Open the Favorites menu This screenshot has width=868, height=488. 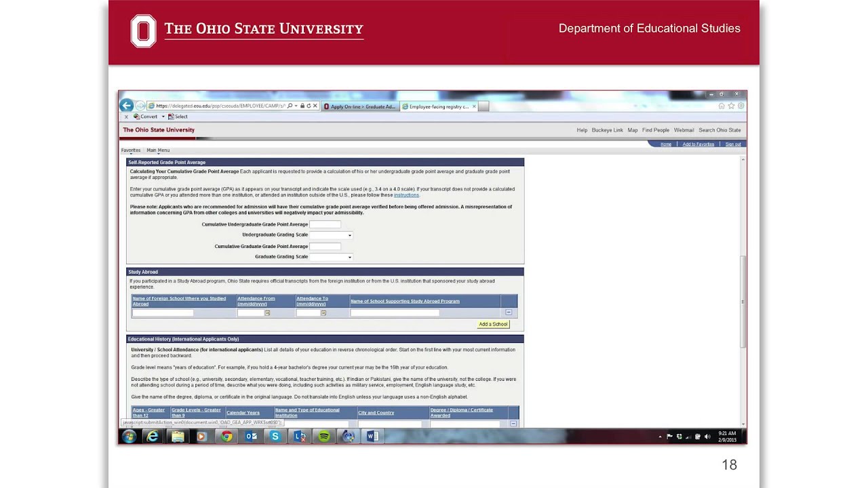[x=131, y=150]
